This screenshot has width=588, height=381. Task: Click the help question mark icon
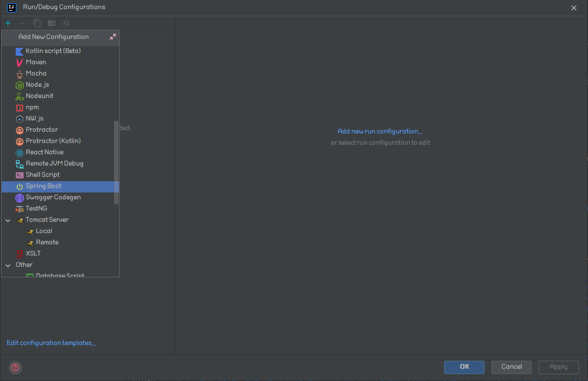(x=15, y=367)
